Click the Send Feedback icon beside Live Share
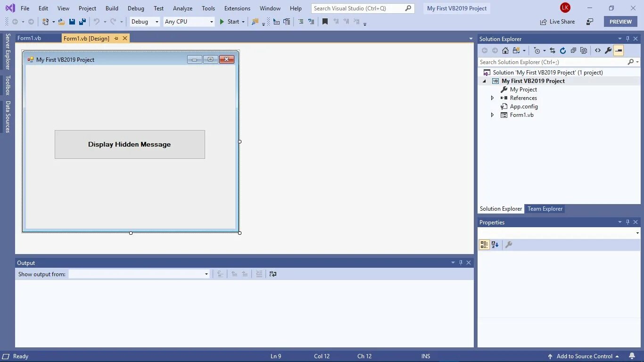This screenshot has width=644, height=362. 590,22
